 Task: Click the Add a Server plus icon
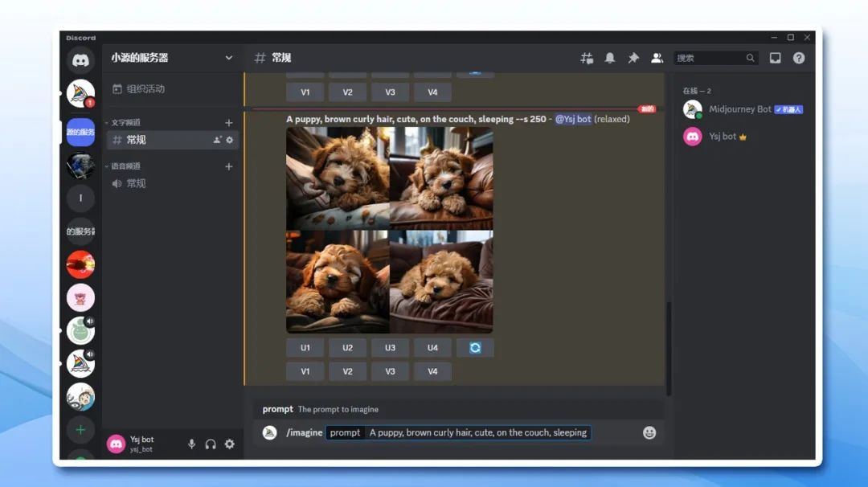[80, 429]
